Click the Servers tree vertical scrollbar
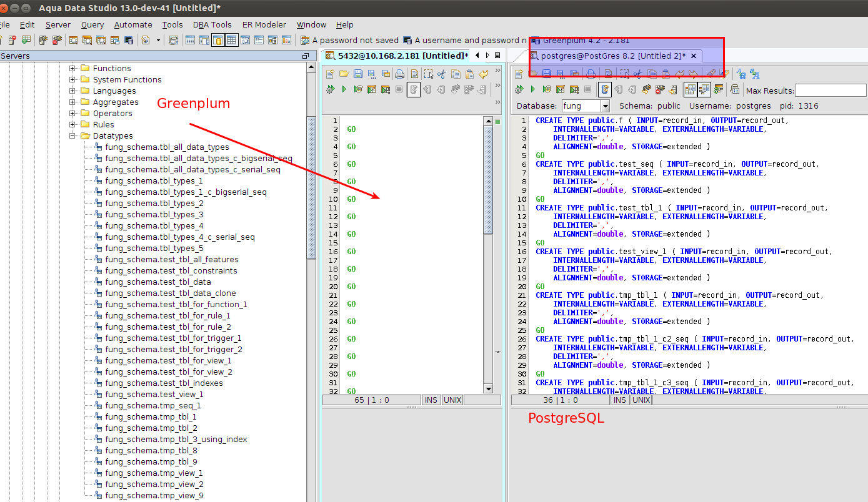This screenshot has height=502, width=868. (x=312, y=187)
